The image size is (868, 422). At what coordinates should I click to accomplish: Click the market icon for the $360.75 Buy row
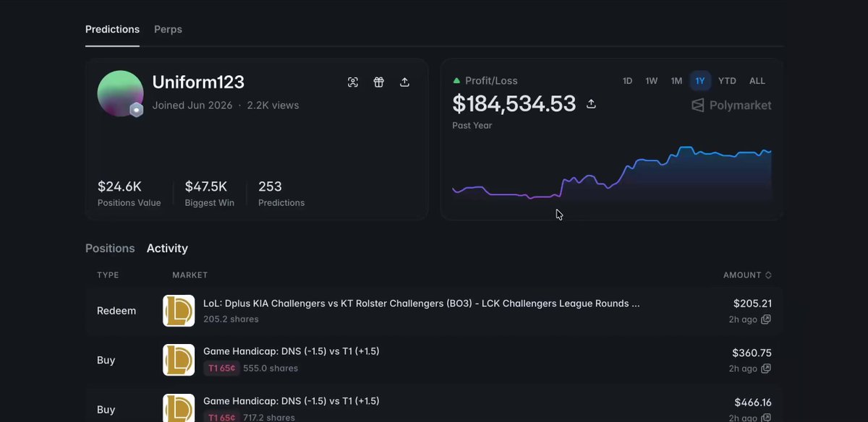(179, 360)
